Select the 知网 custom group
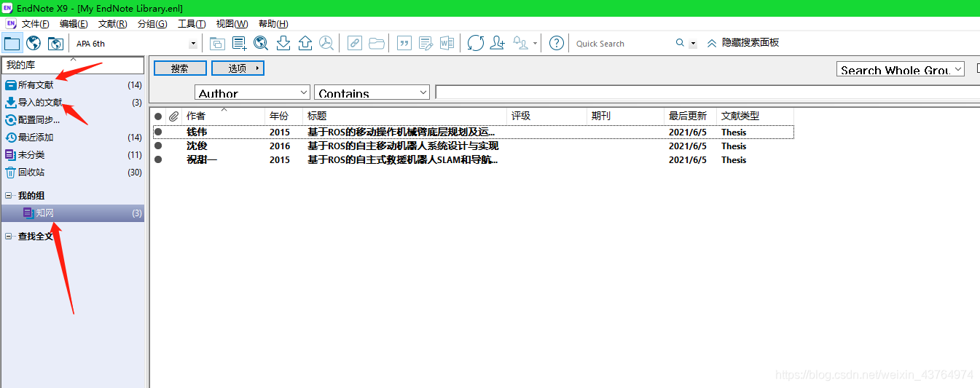This screenshot has width=980, height=388. pyautogui.click(x=73, y=213)
